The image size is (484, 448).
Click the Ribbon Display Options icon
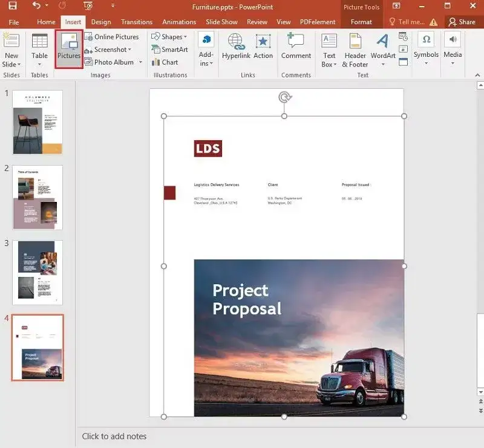point(396,5)
